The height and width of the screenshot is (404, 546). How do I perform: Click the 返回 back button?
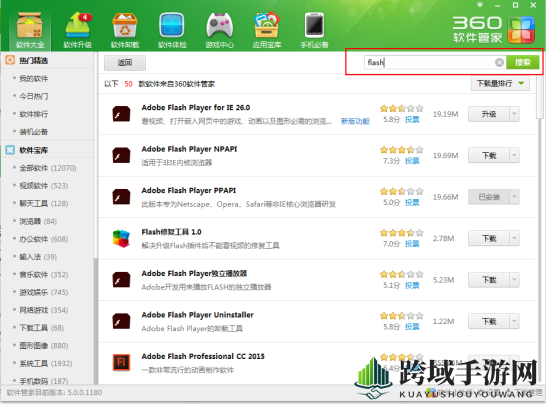point(125,63)
